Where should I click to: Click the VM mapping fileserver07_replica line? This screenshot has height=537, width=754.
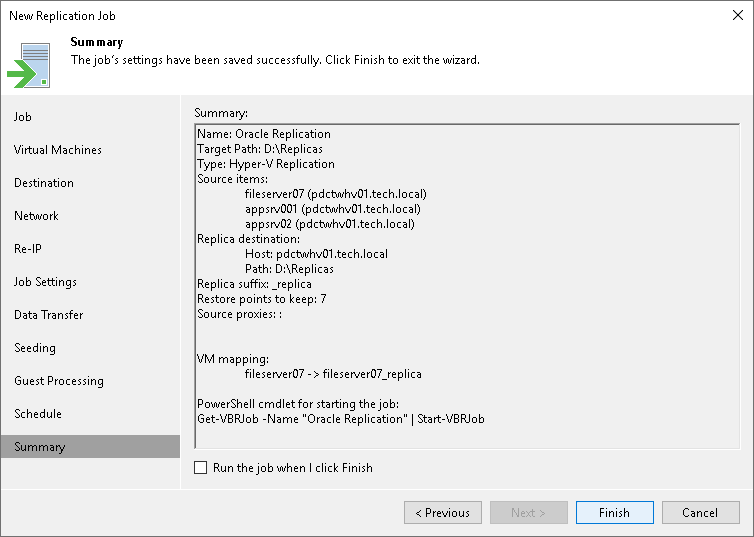click(x=333, y=374)
